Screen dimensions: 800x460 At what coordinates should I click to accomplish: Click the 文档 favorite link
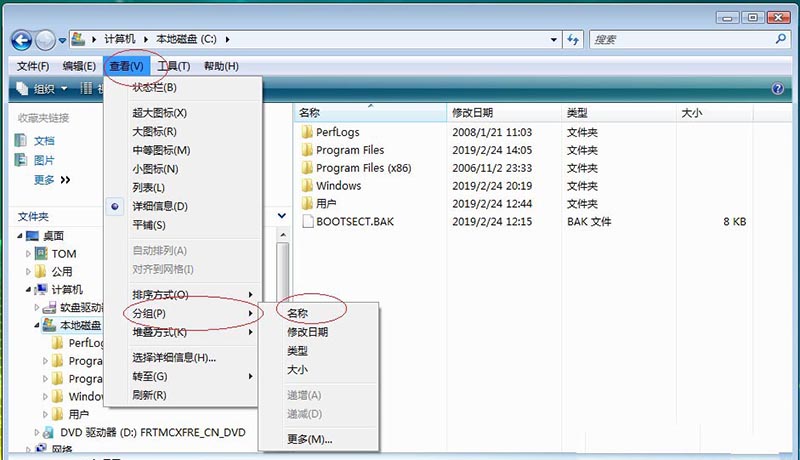44,141
